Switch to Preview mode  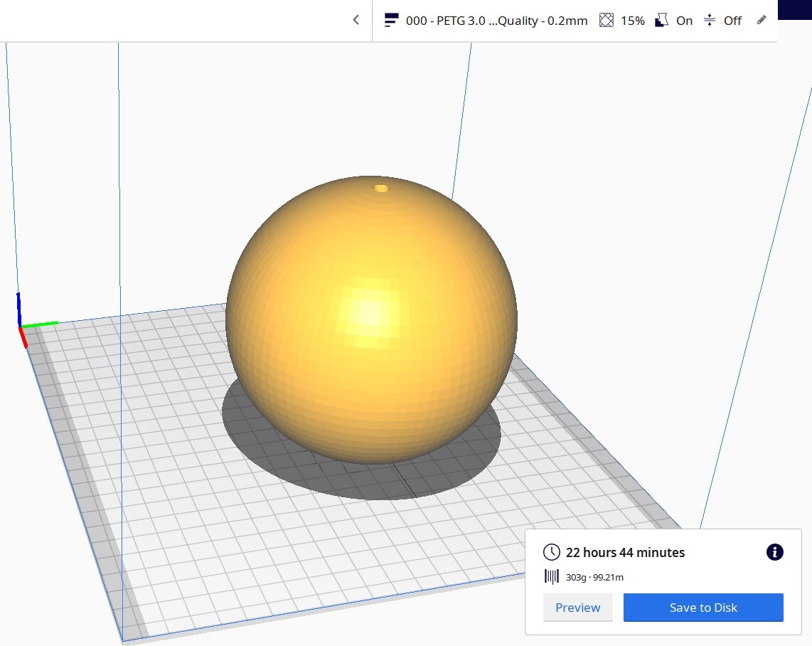(x=578, y=608)
